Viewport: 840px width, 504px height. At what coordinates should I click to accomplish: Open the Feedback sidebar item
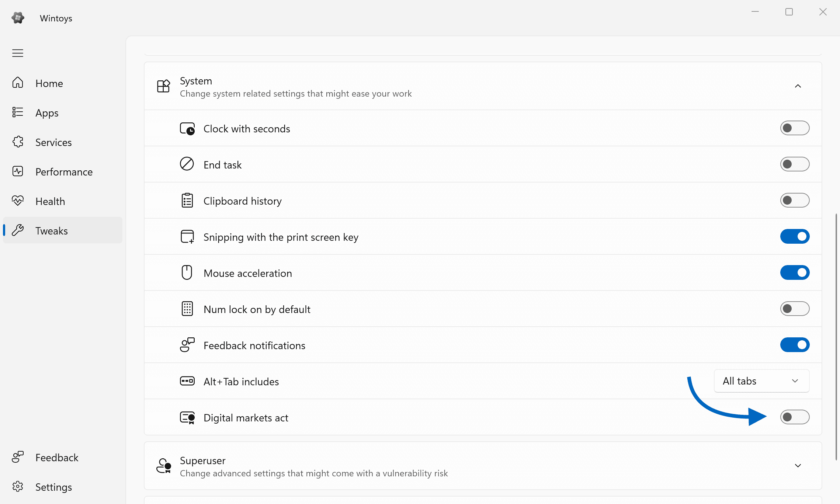tap(63, 458)
